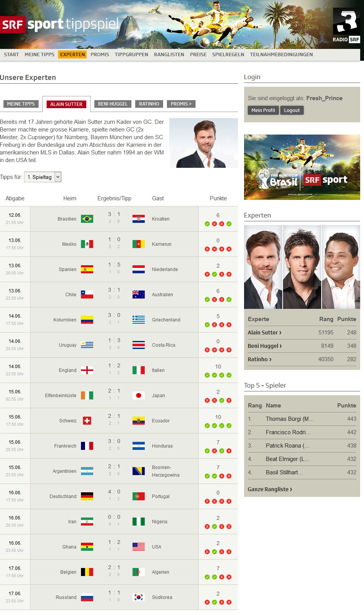Open the RANGLISTEN menu item
The width and height of the screenshot is (364, 615).
pos(169,55)
